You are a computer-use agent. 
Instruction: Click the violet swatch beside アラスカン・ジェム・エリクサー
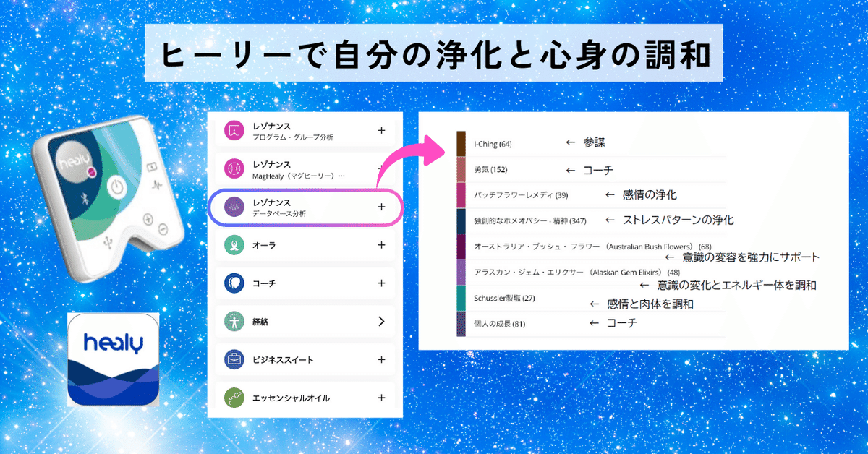(x=461, y=273)
